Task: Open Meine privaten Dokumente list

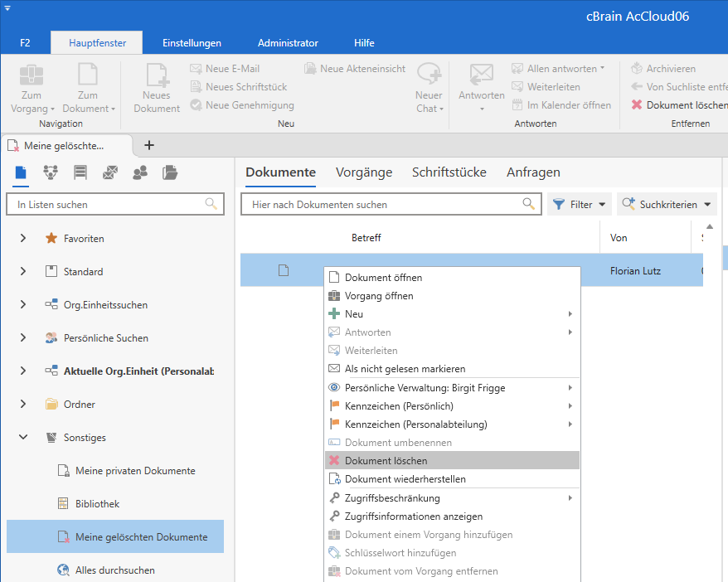Action: point(134,471)
